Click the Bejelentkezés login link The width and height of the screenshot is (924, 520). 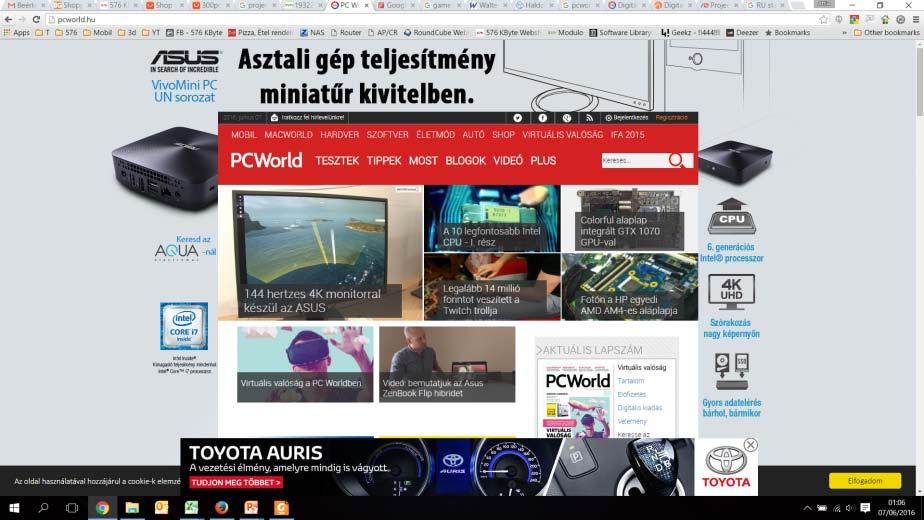tap(626, 118)
